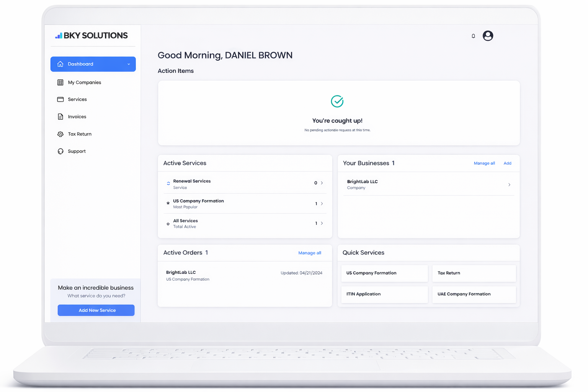Click the BKY Solutions logo
The width and height of the screenshot is (588, 392).
tap(91, 36)
